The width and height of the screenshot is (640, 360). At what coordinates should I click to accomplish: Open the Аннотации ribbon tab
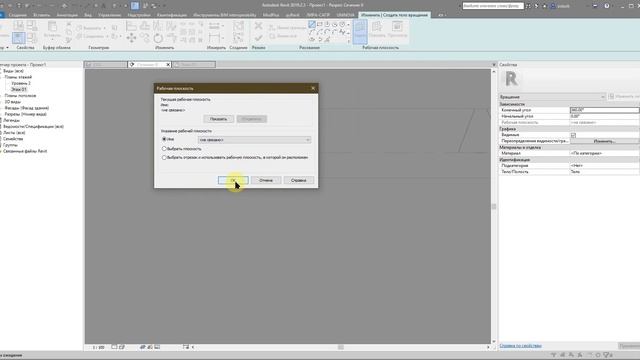click(67, 15)
